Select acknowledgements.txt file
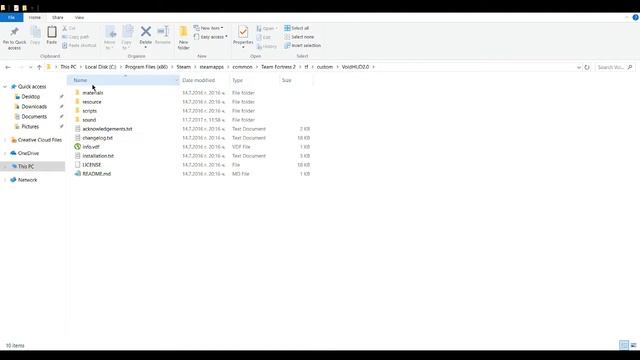The image size is (640, 360). [x=107, y=129]
